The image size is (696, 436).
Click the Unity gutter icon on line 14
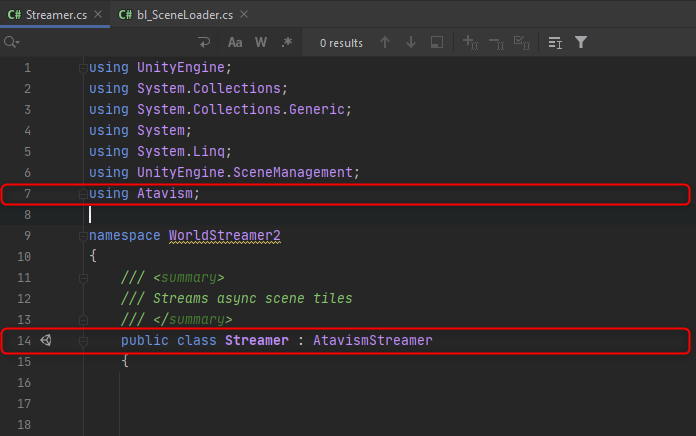[x=46, y=341]
